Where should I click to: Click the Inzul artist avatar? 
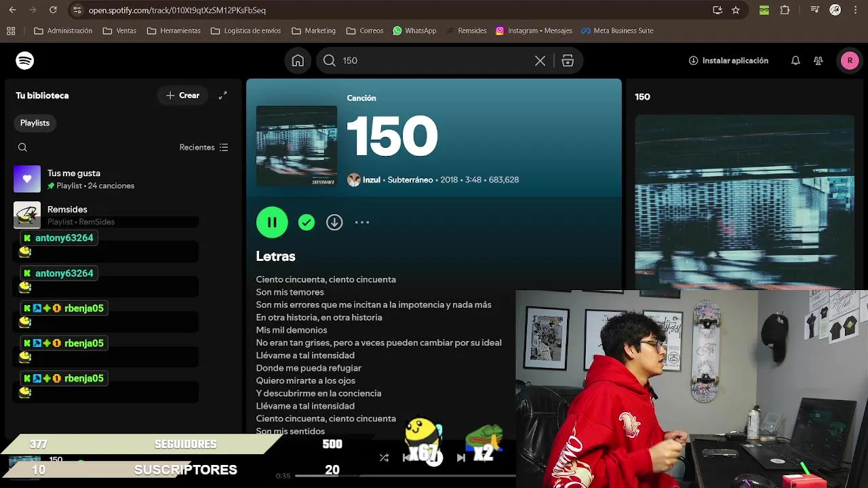pyautogui.click(x=353, y=180)
